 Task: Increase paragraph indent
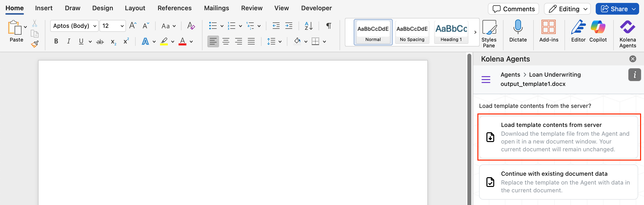[289, 26]
